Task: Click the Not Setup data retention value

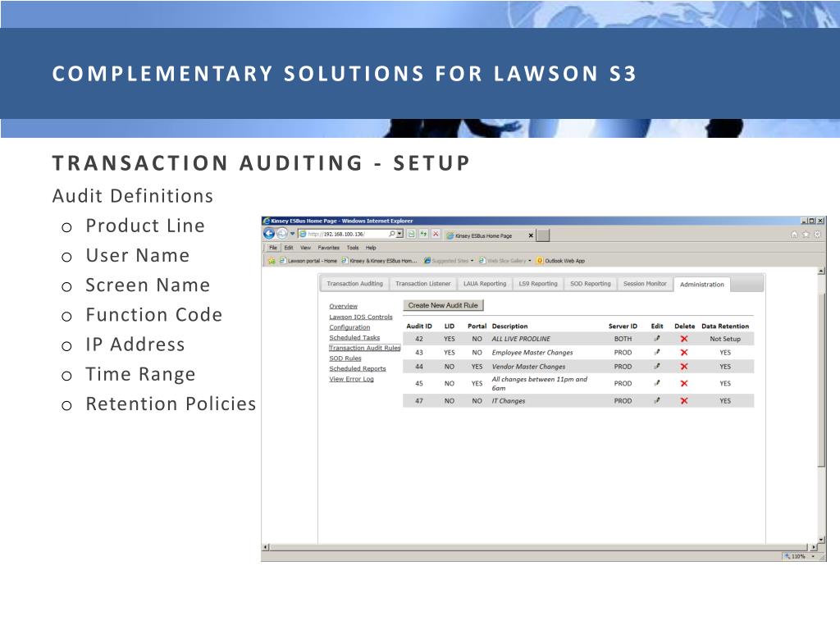Action: (x=725, y=339)
